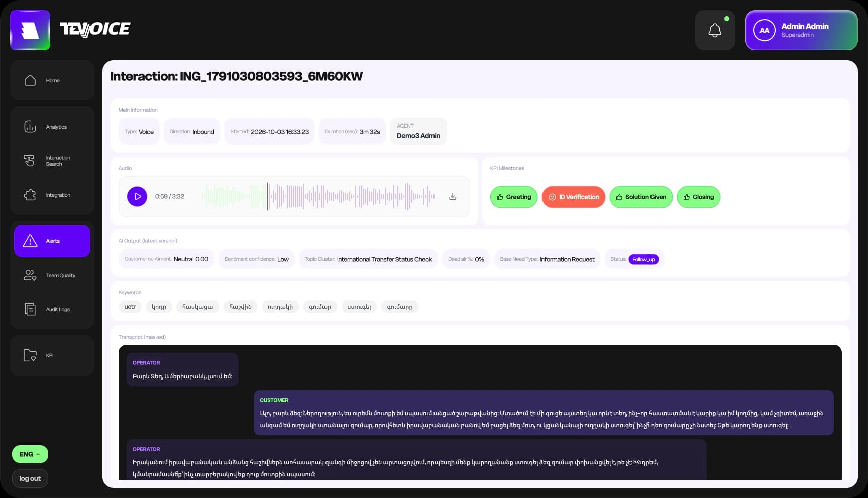The image size is (868, 498).
Task: Click the Solution Given milestone badge
Action: (641, 197)
